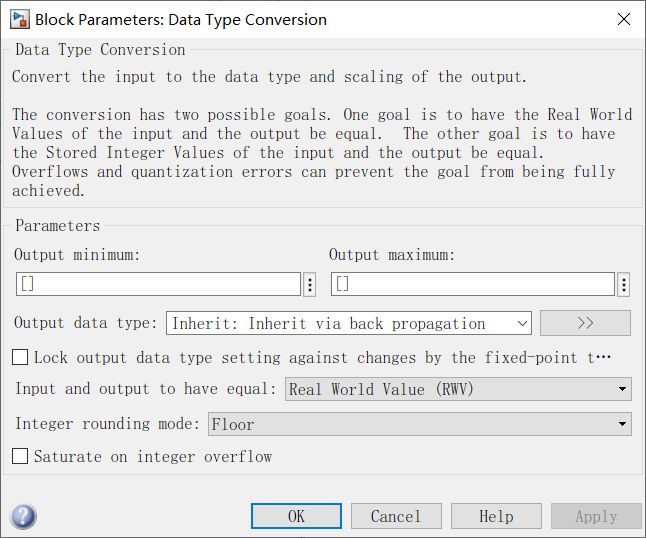The image size is (646, 538).
Task: Toggle Saturate on integer overflow checkbox
Action: click(20, 456)
